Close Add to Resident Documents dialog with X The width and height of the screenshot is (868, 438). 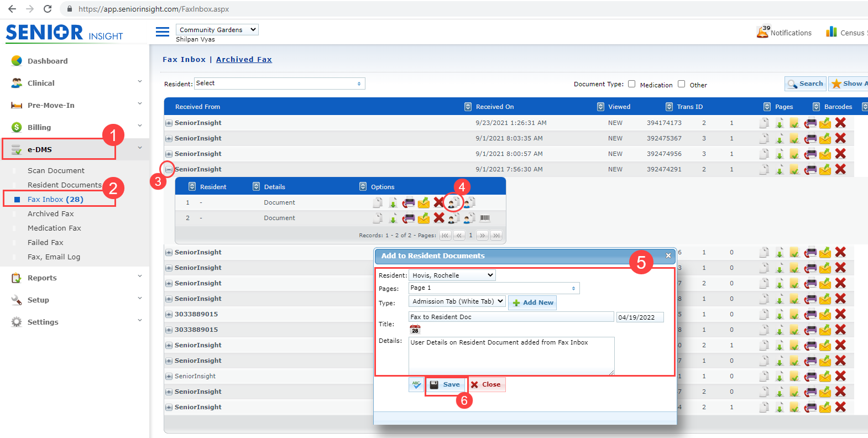click(x=668, y=255)
